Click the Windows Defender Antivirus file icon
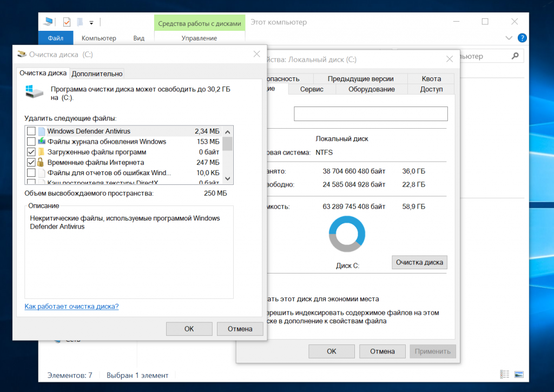Screen dimensions: 554x392 click(42, 131)
